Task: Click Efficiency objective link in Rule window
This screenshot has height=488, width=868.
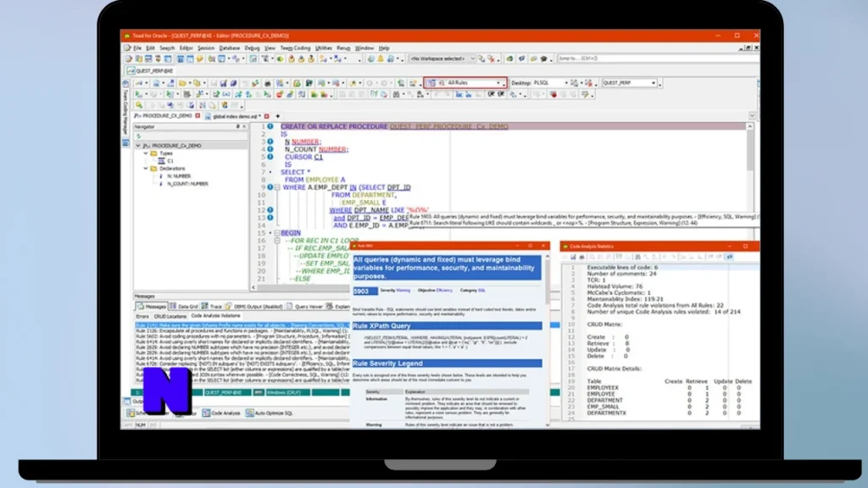Action: [x=444, y=290]
